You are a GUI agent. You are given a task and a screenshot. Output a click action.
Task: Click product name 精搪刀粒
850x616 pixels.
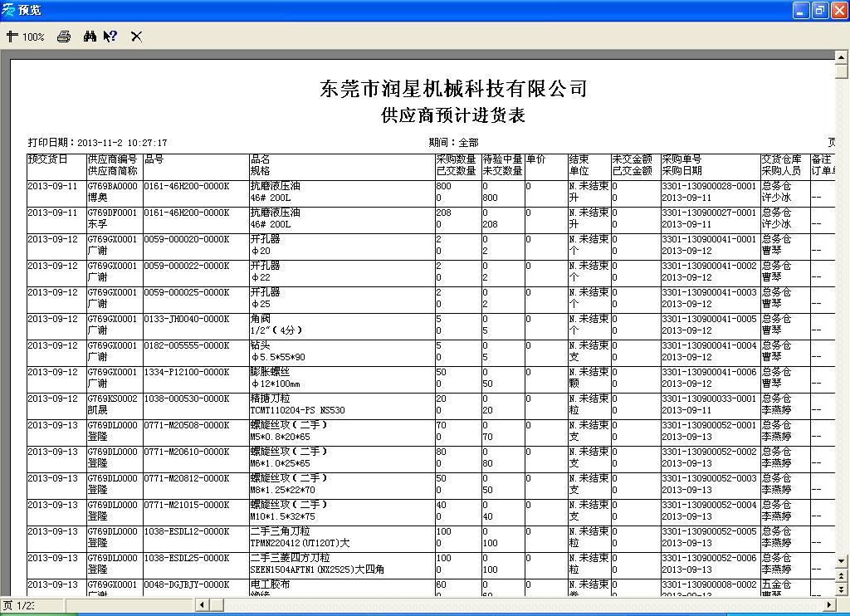click(x=270, y=398)
